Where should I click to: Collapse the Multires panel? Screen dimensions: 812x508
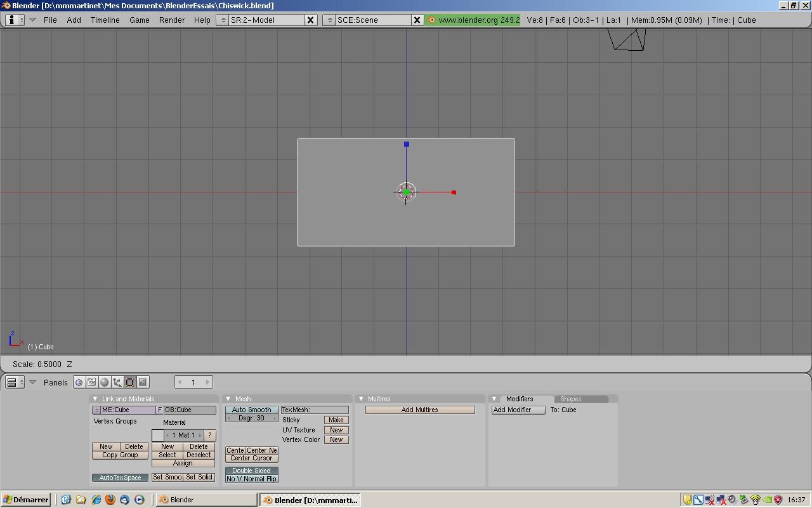361,399
